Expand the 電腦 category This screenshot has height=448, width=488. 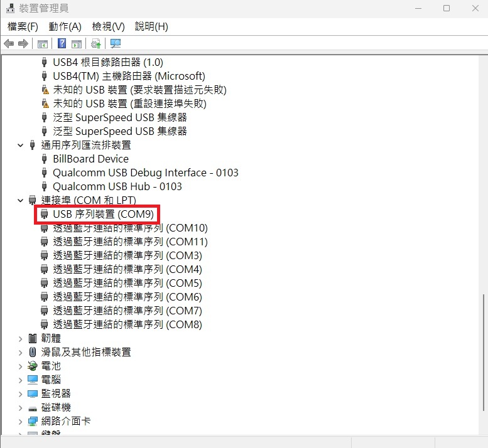[21, 380]
